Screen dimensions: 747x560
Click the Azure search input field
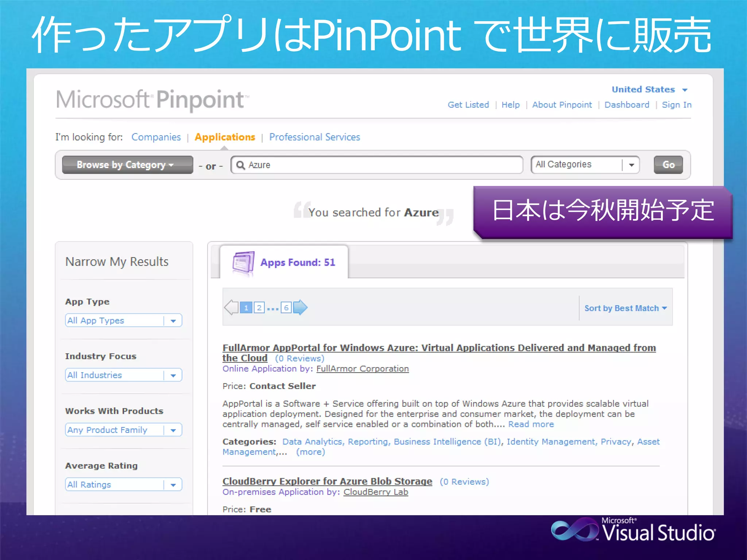[x=379, y=165]
